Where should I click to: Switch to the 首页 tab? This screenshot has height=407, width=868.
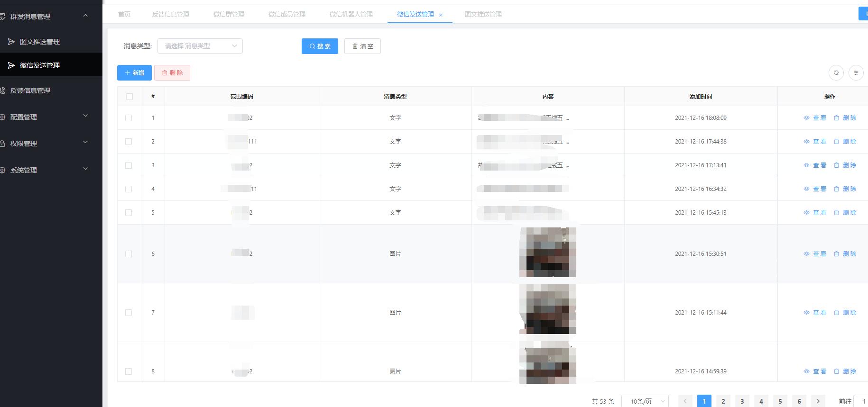coord(124,14)
